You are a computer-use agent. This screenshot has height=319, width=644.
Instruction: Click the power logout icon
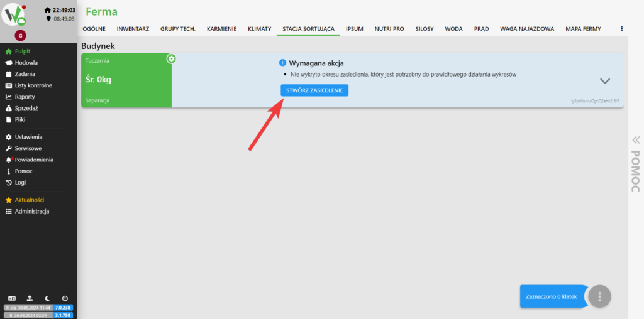[65, 298]
